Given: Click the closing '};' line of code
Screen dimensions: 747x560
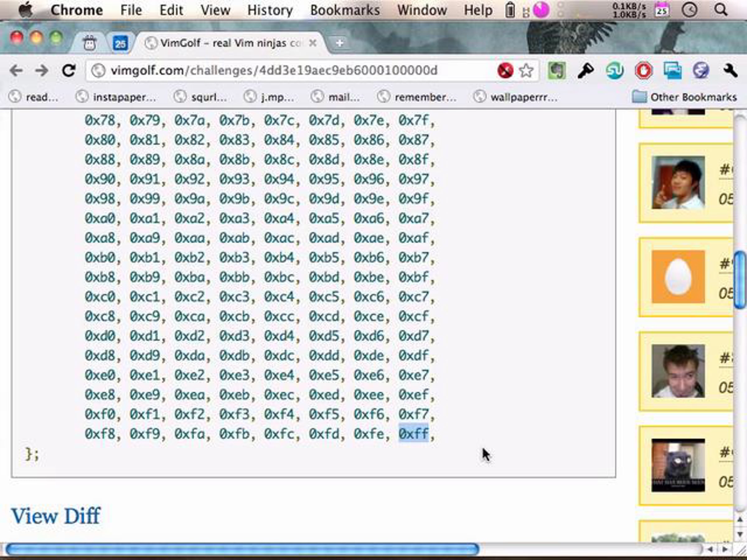Looking at the screenshot, I should click(x=32, y=454).
